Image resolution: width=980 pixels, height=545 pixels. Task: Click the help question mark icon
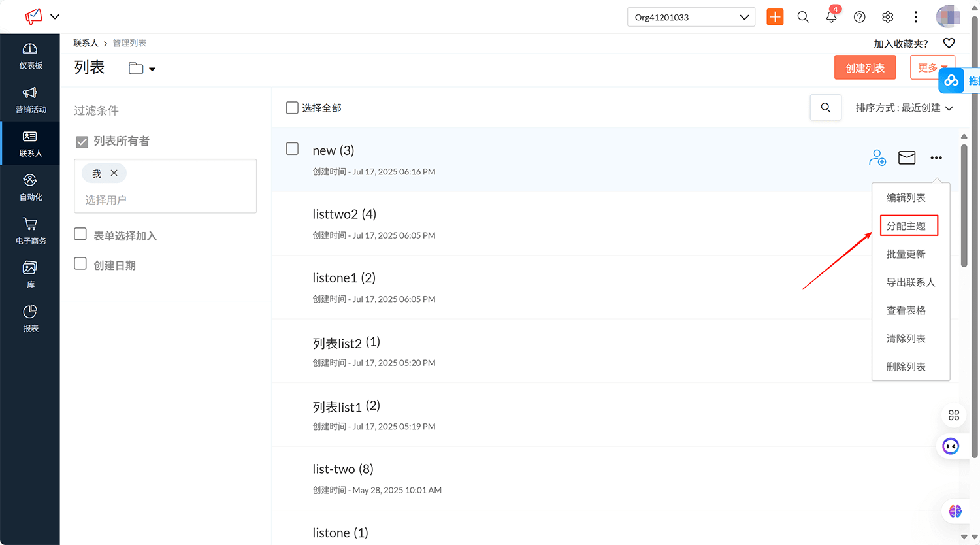(x=859, y=17)
